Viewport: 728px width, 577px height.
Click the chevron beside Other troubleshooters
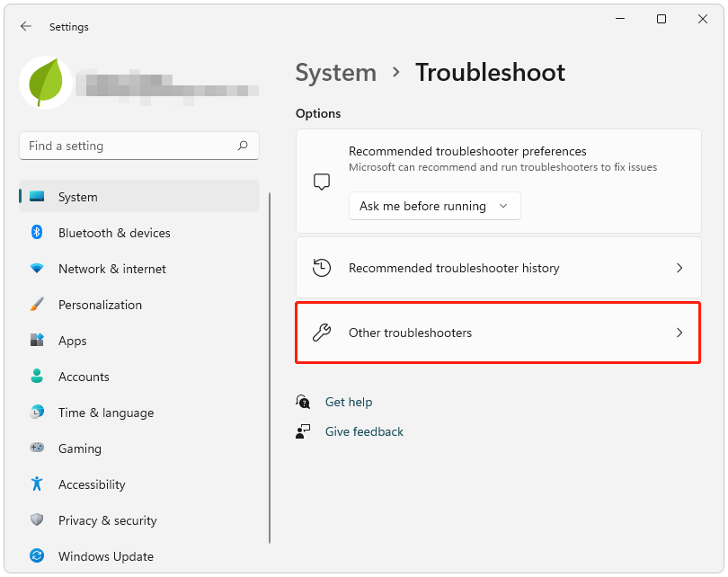(x=679, y=333)
